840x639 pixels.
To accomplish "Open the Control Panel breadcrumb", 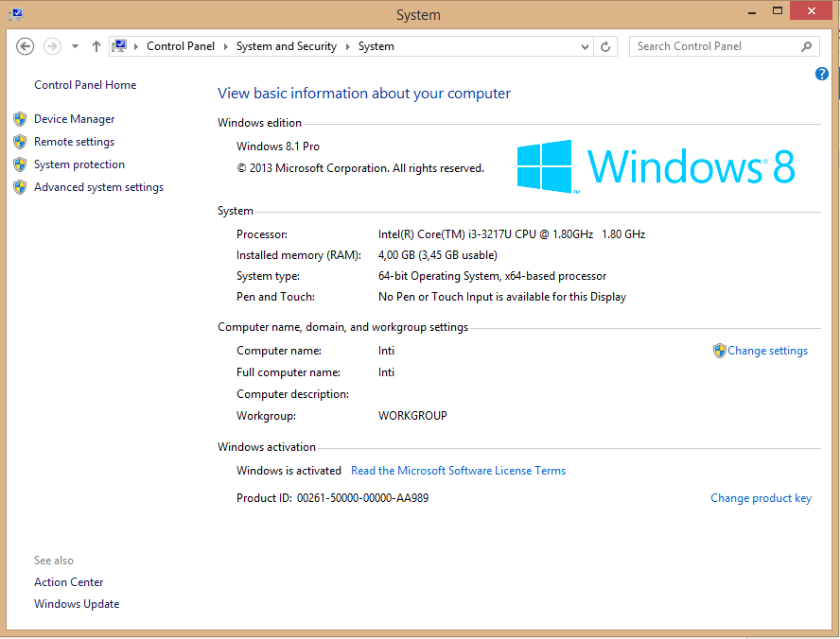I will pyautogui.click(x=181, y=46).
